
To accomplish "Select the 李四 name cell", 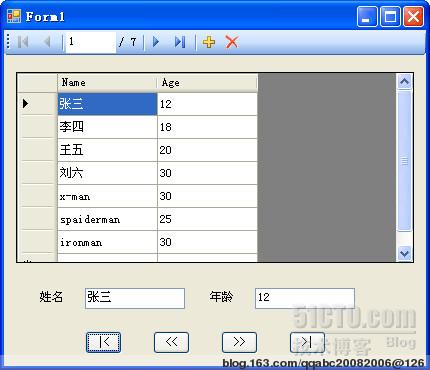I will pos(107,127).
